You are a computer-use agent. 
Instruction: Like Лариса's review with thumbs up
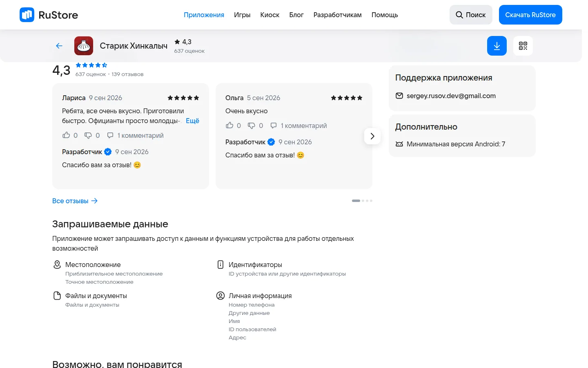point(66,135)
